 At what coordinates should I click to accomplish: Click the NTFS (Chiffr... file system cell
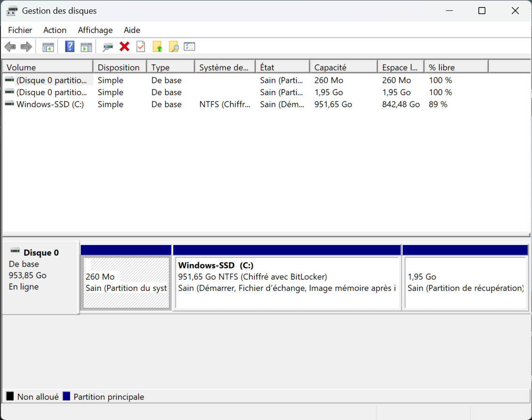tap(225, 104)
